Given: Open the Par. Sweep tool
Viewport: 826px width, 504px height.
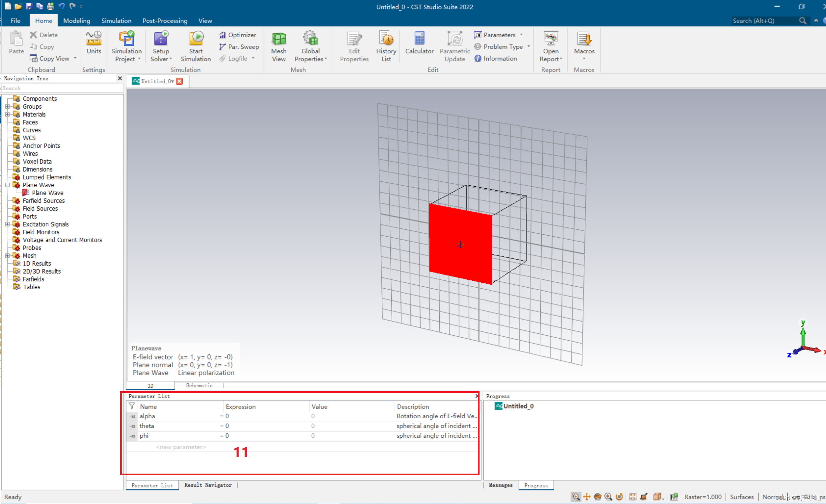Looking at the screenshot, I should pyautogui.click(x=239, y=47).
